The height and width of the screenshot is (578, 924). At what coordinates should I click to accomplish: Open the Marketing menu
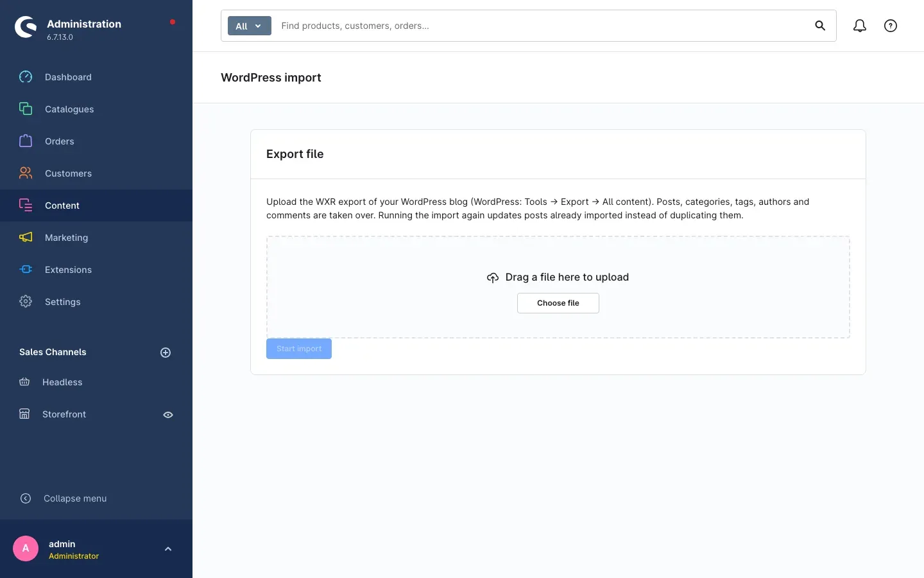[x=96, y=238]
